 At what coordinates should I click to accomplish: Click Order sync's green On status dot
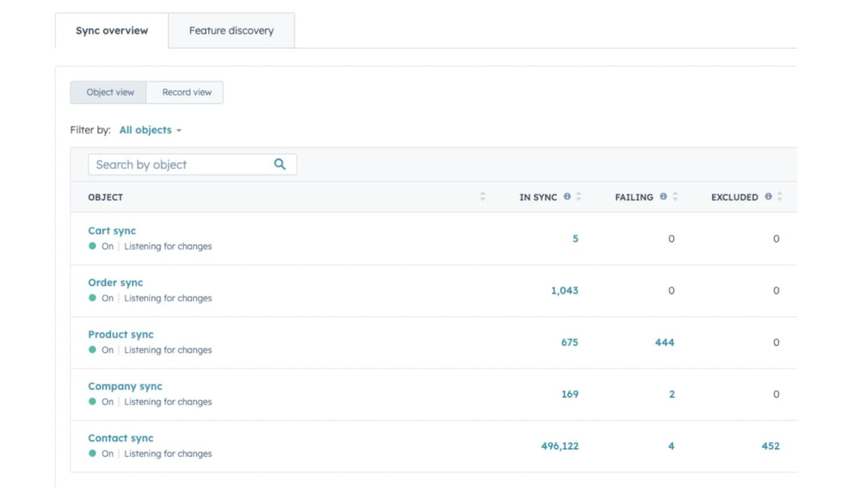pyautogui.click(x=92, y=298)
